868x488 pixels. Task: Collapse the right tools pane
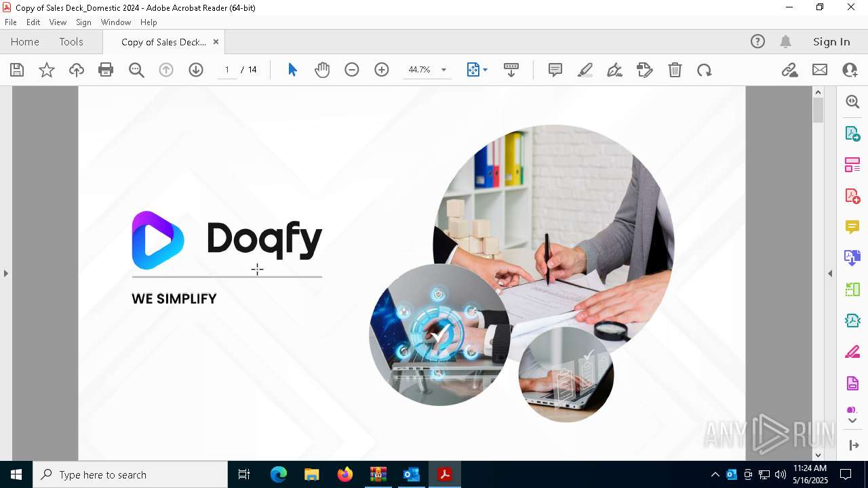(830, 273)
